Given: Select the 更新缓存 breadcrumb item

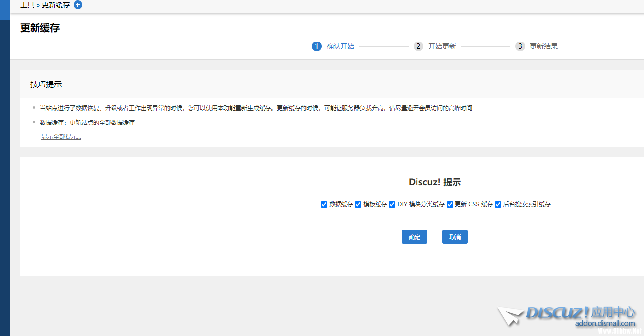Looking at the screenshot, I should click(x=56, y=5).
